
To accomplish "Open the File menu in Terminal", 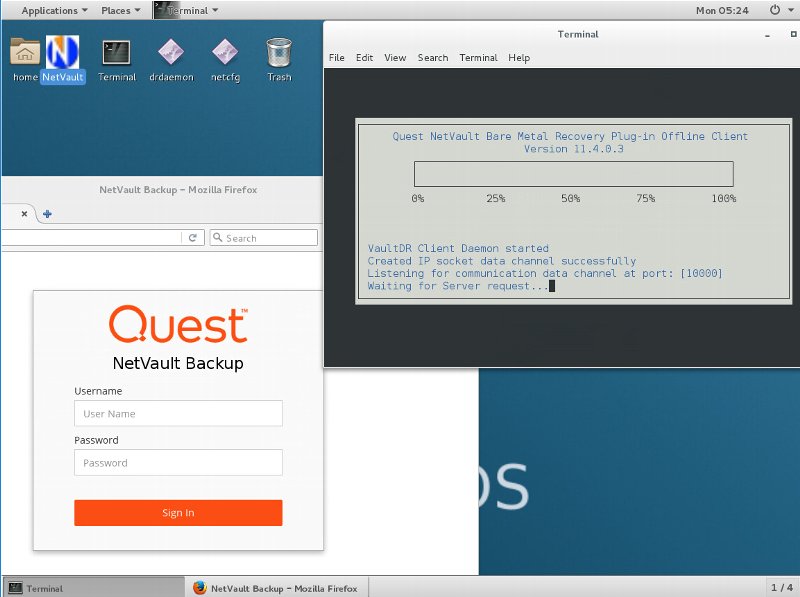I will [x=336, y=58].
